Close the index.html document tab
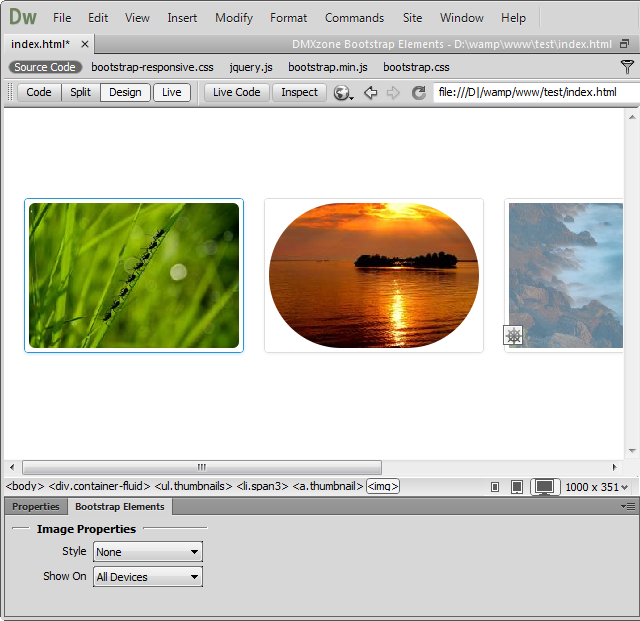 pos(84,44)
